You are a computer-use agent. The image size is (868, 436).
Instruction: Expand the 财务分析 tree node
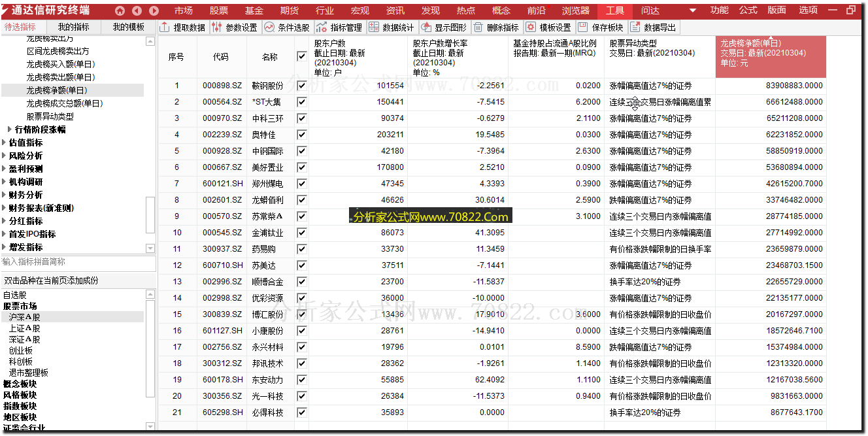(x=5, y=195)
